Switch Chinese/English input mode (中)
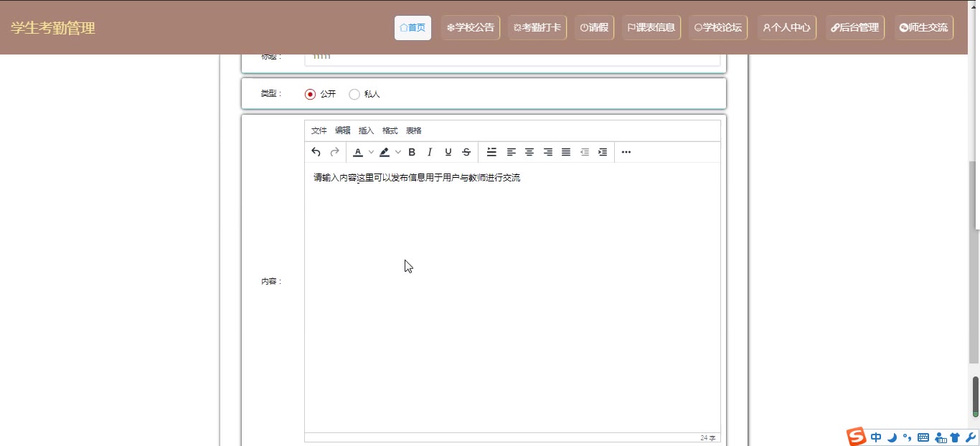 tap(876, 437)
